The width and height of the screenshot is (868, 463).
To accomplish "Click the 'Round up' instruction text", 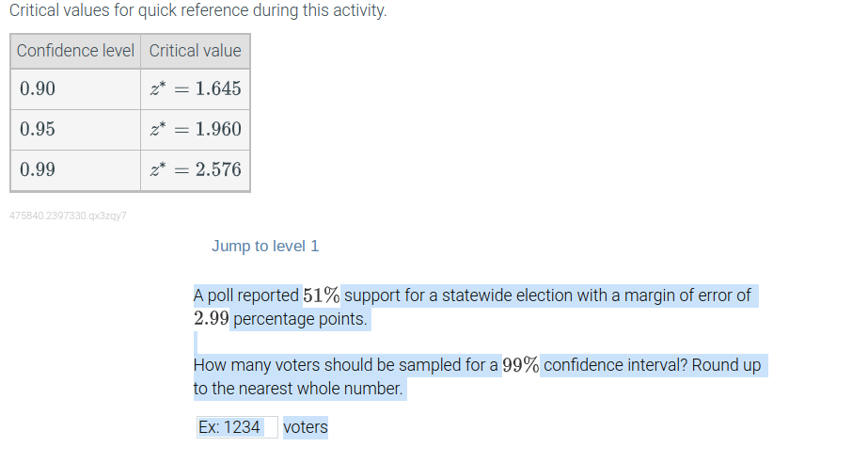I will 726,365.
